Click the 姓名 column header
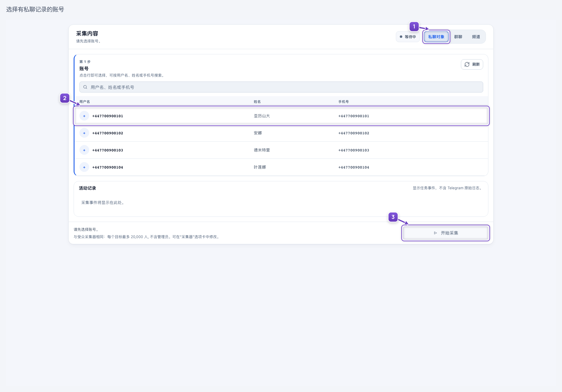562x392 pixels. 257,102
